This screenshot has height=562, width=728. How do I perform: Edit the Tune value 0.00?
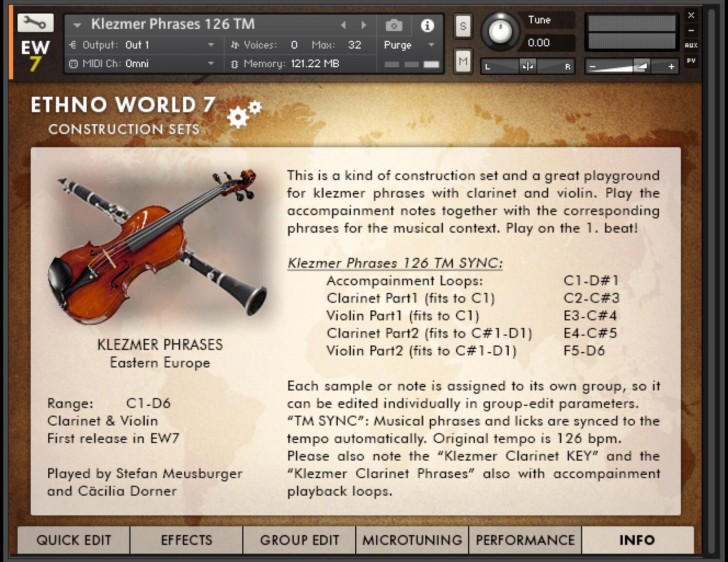tap(539, 43)
